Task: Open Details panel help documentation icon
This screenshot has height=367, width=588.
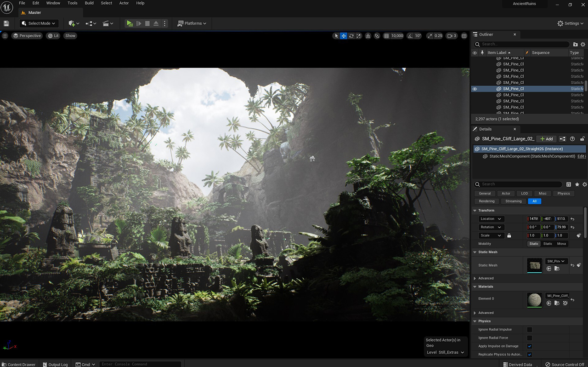Action: 572,139
